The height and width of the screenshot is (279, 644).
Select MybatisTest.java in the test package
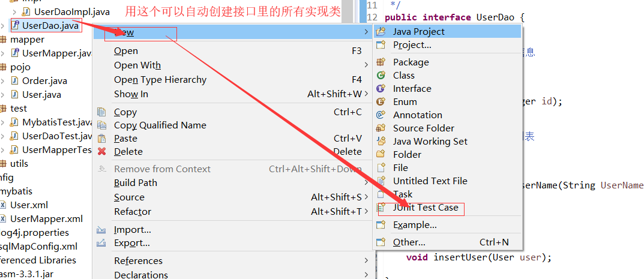pyautogui.click(x=56, y=122)
